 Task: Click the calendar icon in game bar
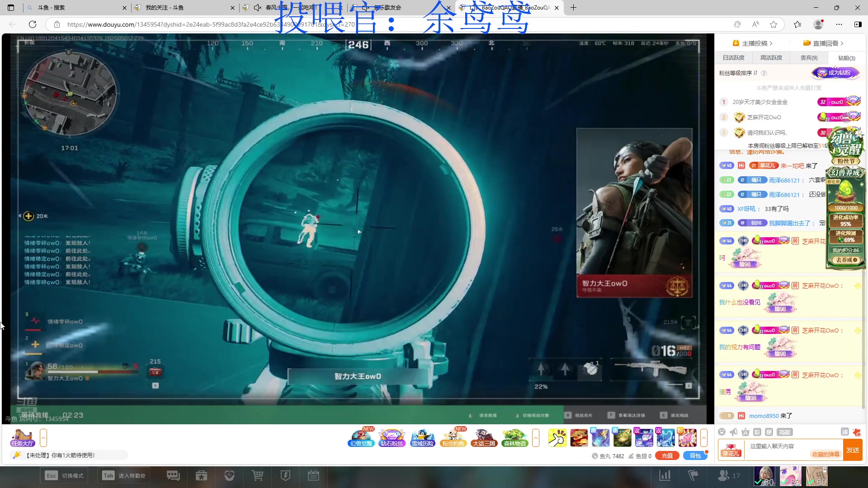coord(313,475)
